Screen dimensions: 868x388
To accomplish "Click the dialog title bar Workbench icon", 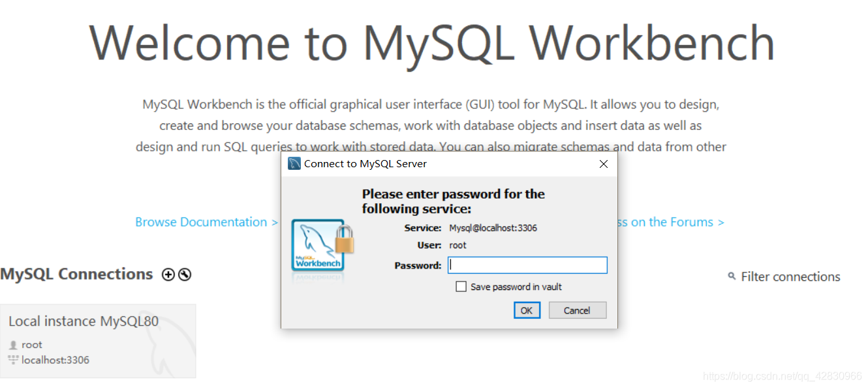I will click(294, 164).
